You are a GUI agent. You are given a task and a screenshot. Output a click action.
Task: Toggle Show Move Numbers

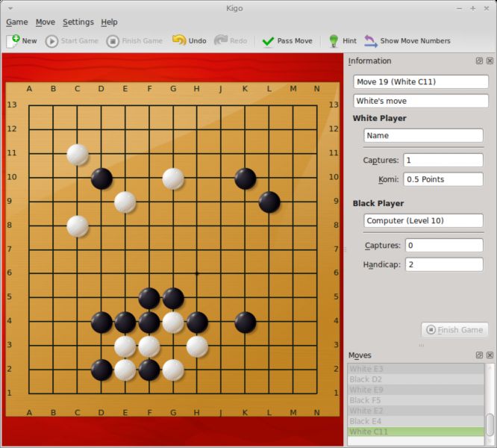407,41
